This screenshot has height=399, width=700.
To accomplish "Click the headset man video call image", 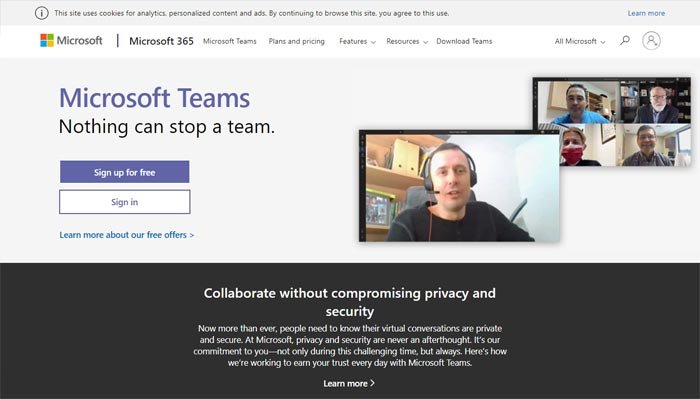I will 459,186.
